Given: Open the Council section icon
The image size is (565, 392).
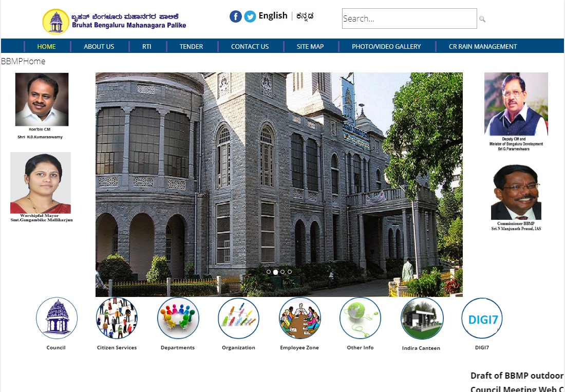Looking at the screenshot, I should click(56, 318).
